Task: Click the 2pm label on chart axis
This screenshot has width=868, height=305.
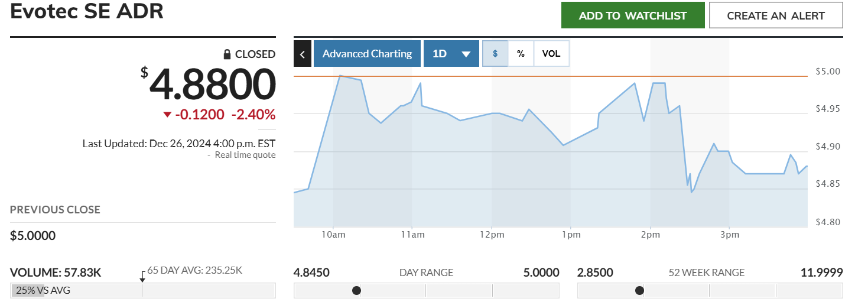Action: click(x=650, y=235)
